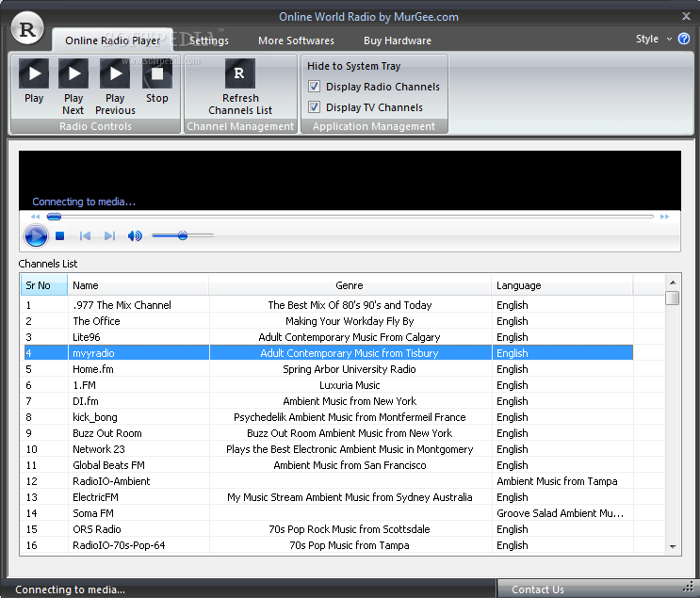Open the round R application menu button
The height and width of the screenshot is (598, 700).
point(27,29)
